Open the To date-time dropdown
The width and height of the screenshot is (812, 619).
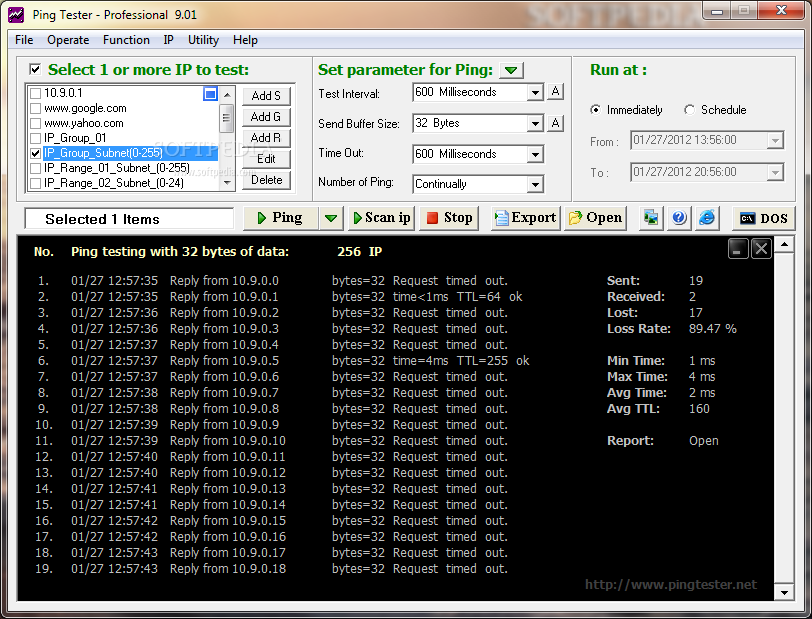[775, 172]
